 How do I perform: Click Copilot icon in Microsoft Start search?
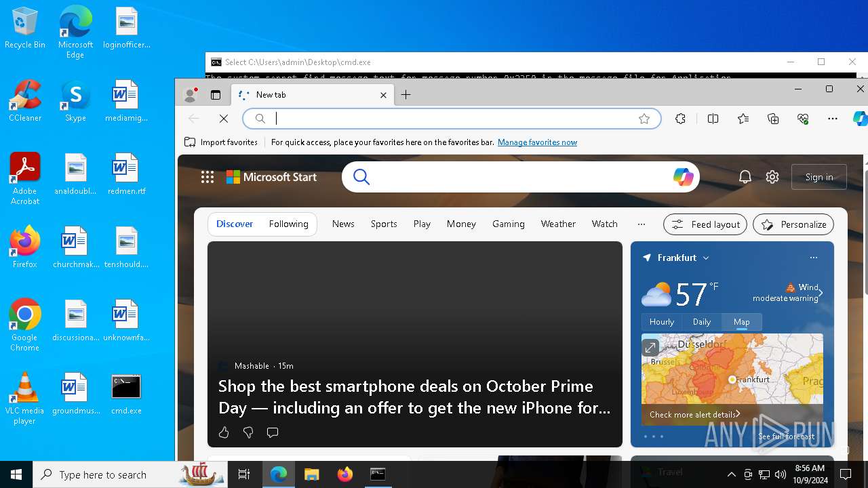pos(683,177)
